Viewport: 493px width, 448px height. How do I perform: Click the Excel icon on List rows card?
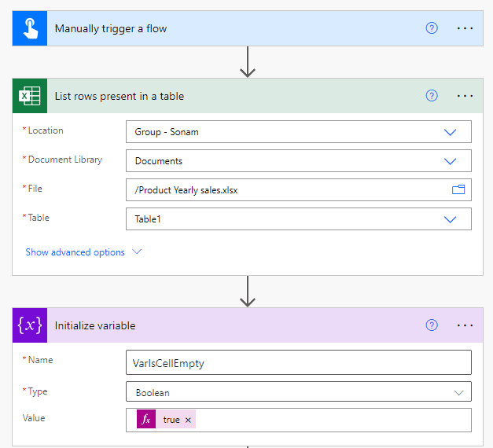30,96
